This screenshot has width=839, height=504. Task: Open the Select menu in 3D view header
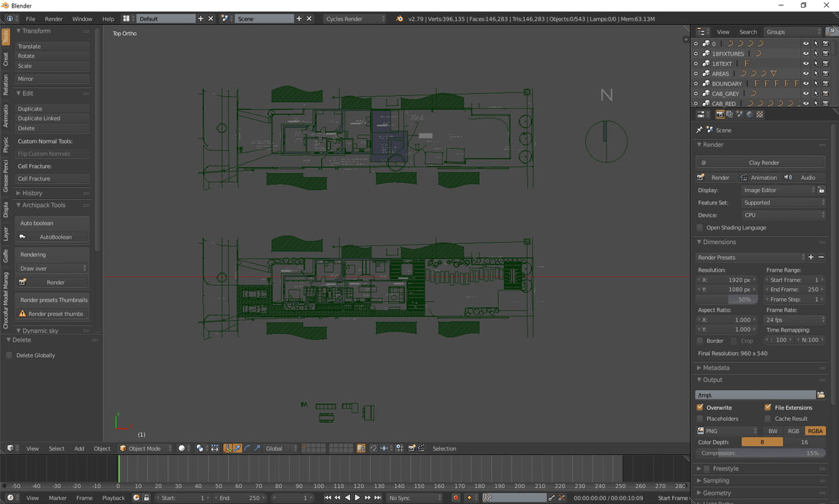[x=56, y=448]
